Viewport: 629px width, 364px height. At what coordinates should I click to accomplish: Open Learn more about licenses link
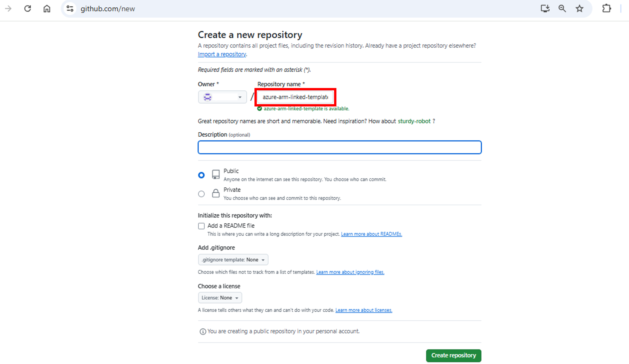pyautogui.click(x=364, y=310)
